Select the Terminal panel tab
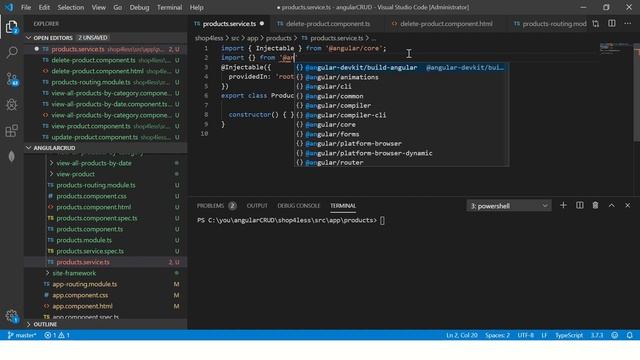 [343, 206]
